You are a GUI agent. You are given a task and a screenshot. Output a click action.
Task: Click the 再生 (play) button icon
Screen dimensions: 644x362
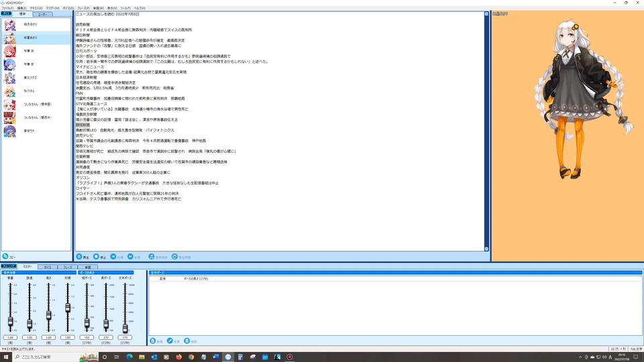[x=79, y=257]
